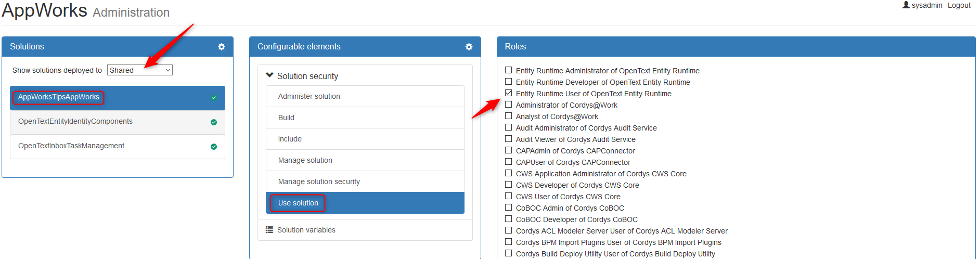The image size is (980, 259).
Task: Click the Solution variables list icon
Action: [269, 230]
